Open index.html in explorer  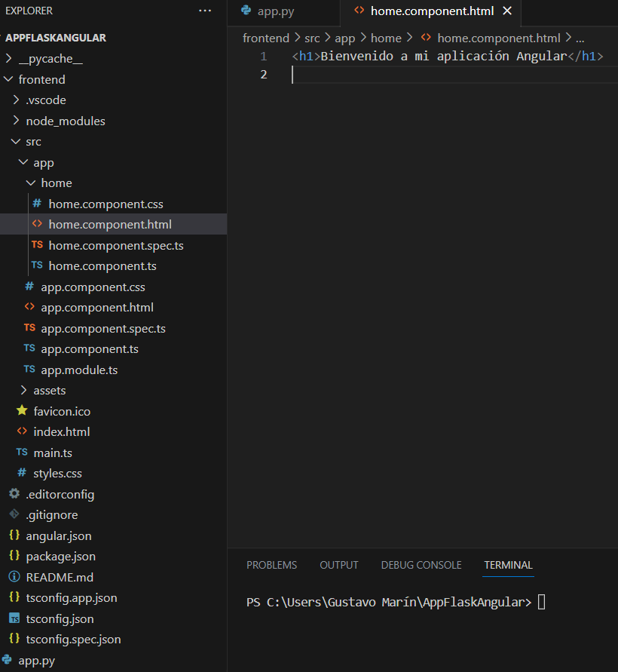(x=62, y=432)
